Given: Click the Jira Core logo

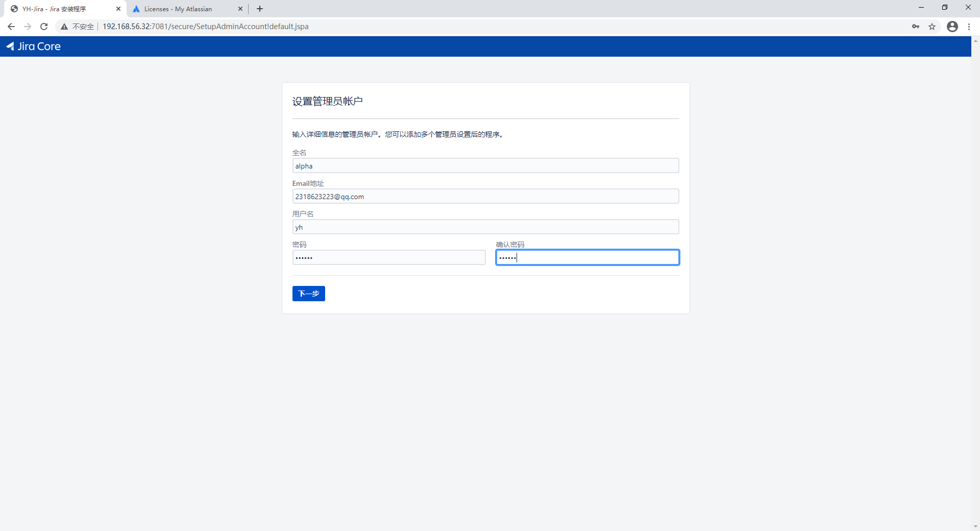Looking at the screenshot, I should 34,46.
